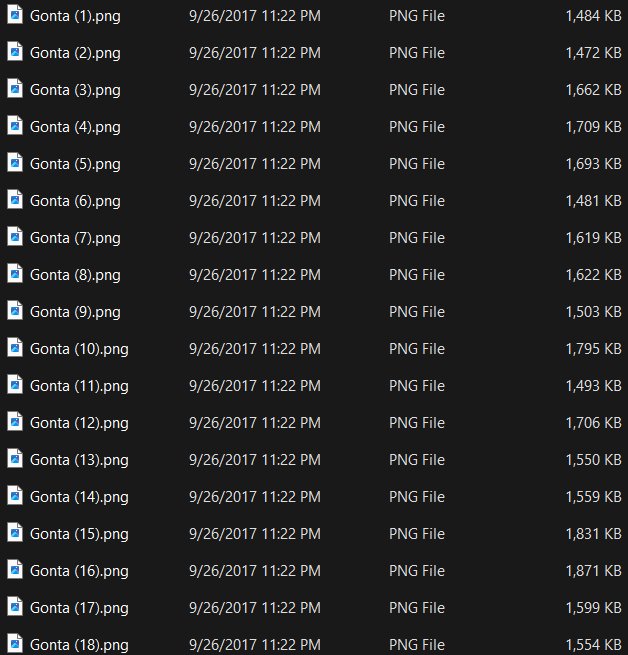628x655 pixels.
Task: Select the file name Gonta (3).png
Action: pos(75,90)
